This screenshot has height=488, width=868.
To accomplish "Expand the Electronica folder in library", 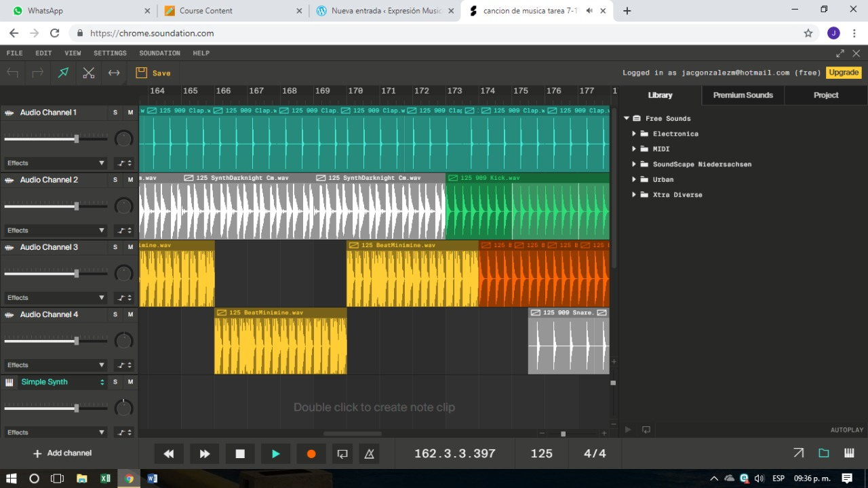I will pyautogui.click(x=635, y=134).
